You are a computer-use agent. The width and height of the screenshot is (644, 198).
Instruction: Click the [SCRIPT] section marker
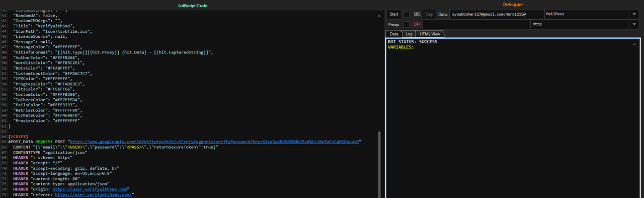18,137
